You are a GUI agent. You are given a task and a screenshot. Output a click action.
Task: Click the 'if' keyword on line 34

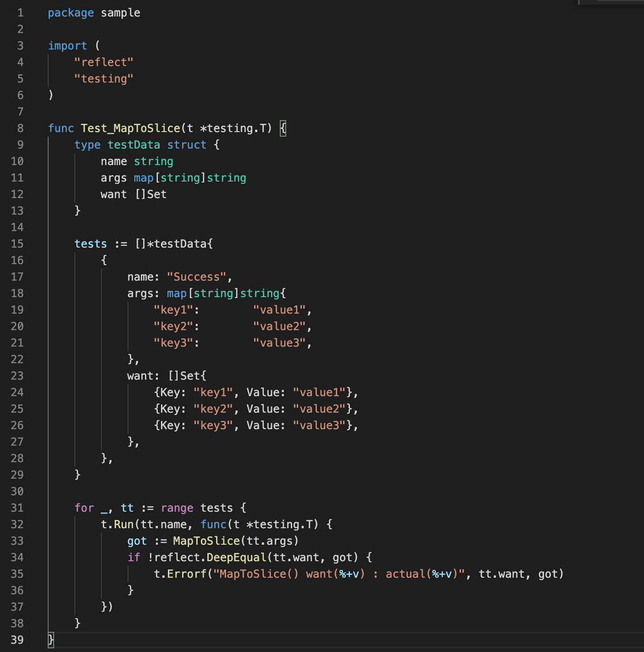click(133, 558)
